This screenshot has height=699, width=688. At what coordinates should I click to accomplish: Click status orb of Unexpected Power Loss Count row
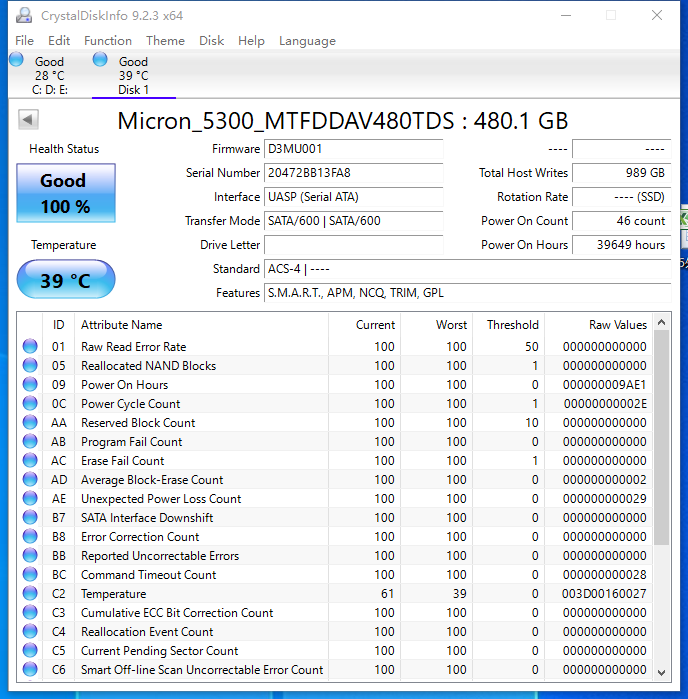(30, 498)
